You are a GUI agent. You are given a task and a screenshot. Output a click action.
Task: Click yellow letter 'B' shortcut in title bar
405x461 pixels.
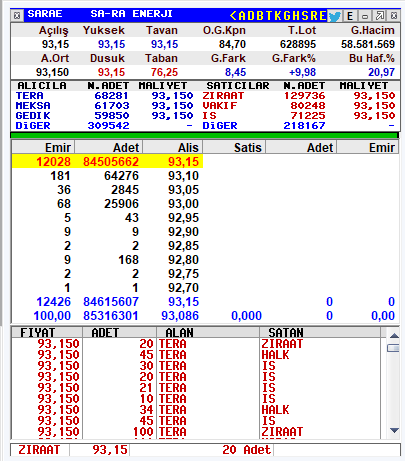click(260, 16)
